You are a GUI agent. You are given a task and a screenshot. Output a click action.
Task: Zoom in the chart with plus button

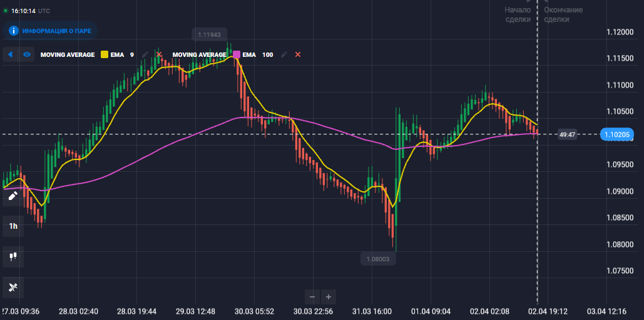pos(328,296)
